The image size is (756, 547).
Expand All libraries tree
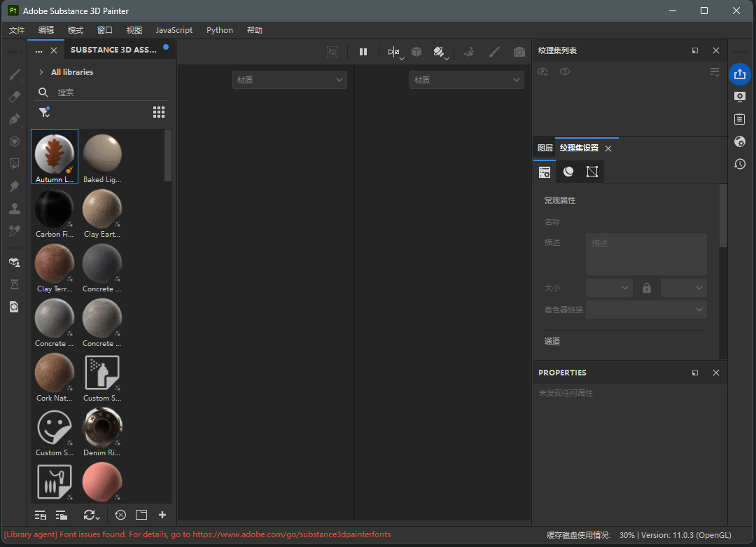pos(41,72)
